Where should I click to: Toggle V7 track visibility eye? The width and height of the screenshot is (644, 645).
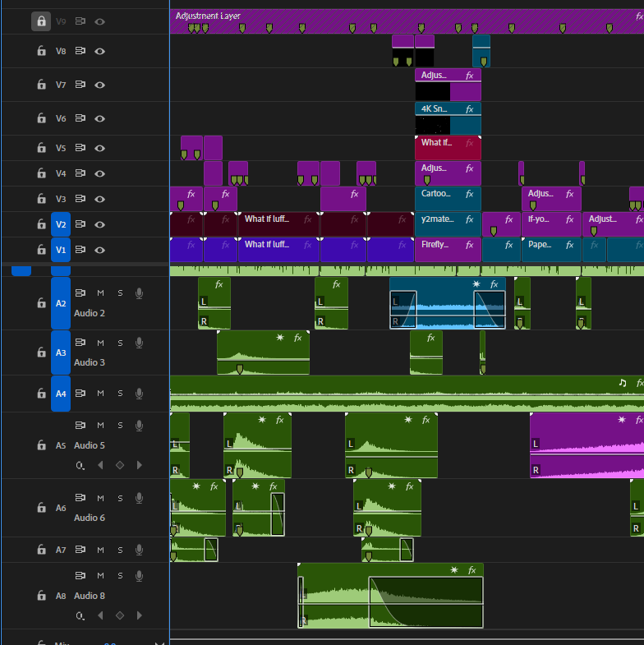coord(100,85)
